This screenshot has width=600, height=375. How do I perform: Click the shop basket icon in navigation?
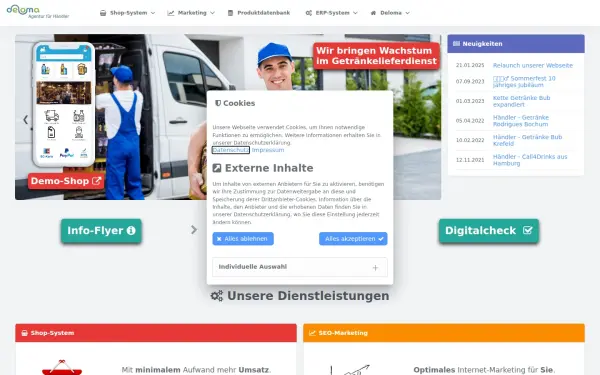click(103, 13)
